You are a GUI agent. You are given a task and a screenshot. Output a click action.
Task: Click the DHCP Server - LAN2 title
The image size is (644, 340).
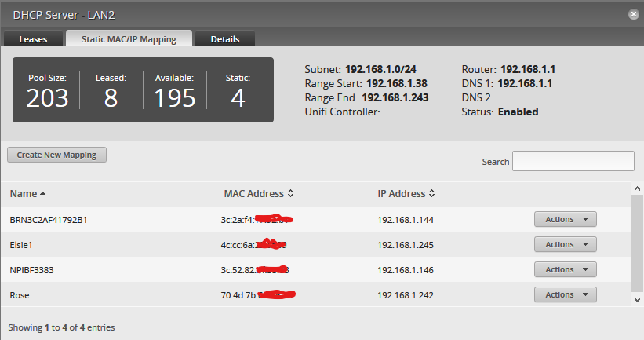[x=64, y=15]
